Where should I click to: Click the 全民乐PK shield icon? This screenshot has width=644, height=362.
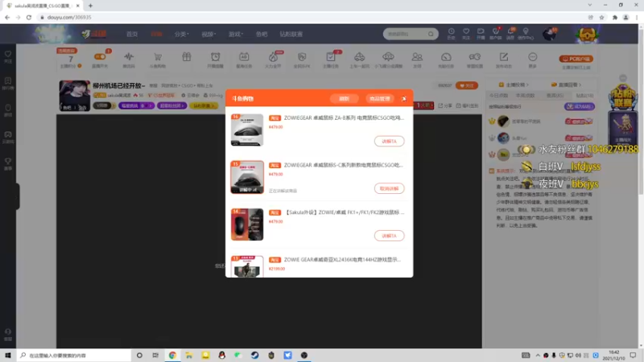pyautogui.click(x=302, y=57)
